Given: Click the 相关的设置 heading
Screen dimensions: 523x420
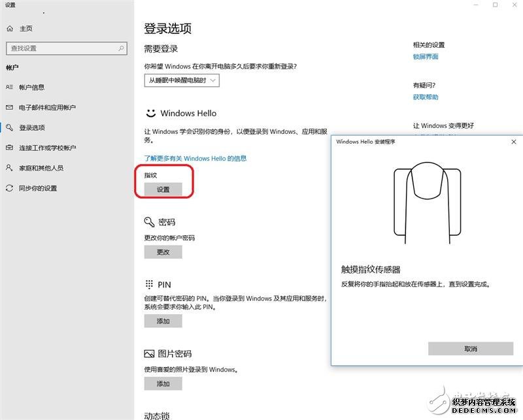Looking at the screenshot, I should 429,44.
